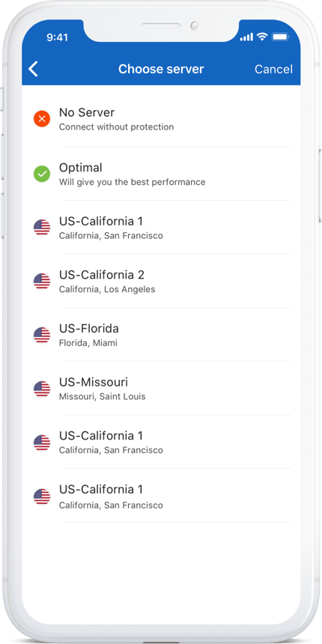Tap the battery icon in the status bar

tap(281, 37)
